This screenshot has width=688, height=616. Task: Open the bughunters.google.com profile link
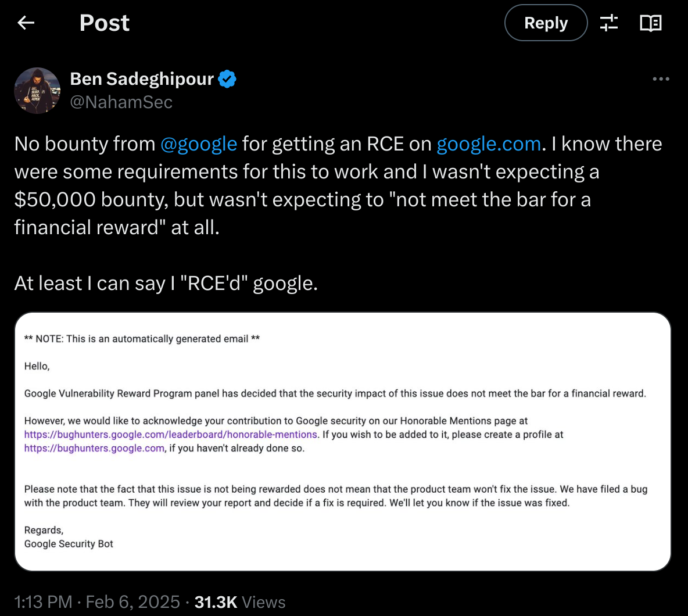(x=93, y=448)
